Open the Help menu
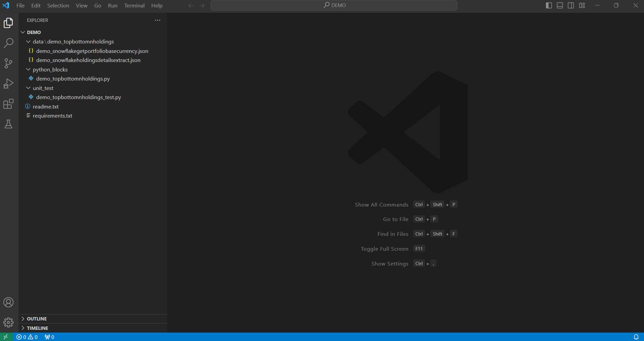The width and height of the screenshot is (644, 341). click(157, 5)
